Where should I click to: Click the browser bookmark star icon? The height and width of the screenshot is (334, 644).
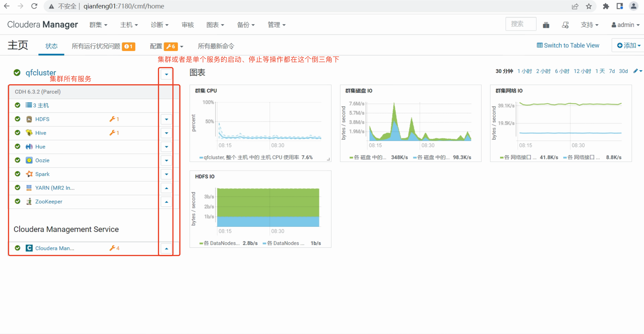click(x=589, y=6)
